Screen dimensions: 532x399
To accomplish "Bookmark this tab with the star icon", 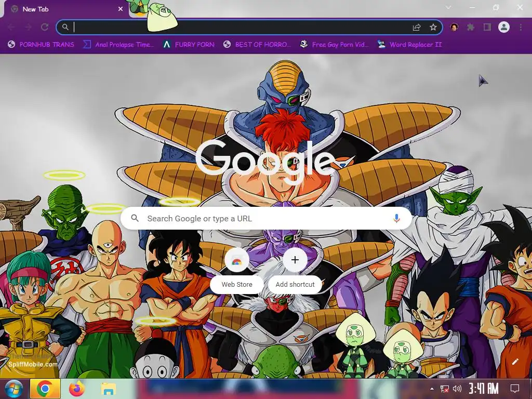I will click(x=433, y=27).
